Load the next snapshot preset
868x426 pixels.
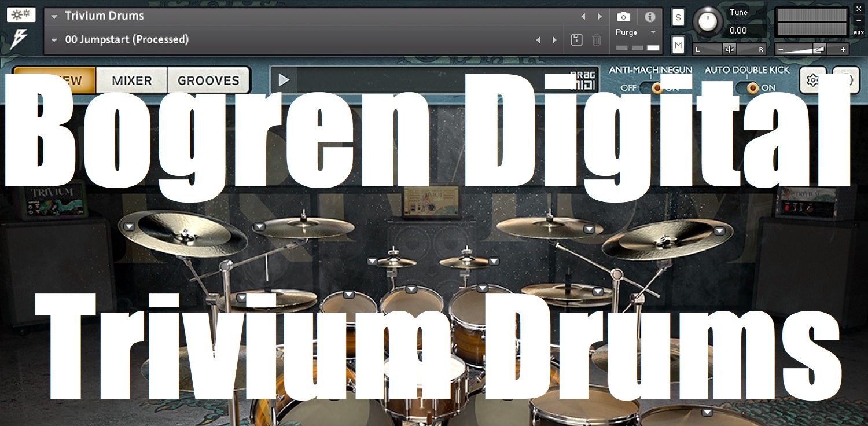pos(554,40)
